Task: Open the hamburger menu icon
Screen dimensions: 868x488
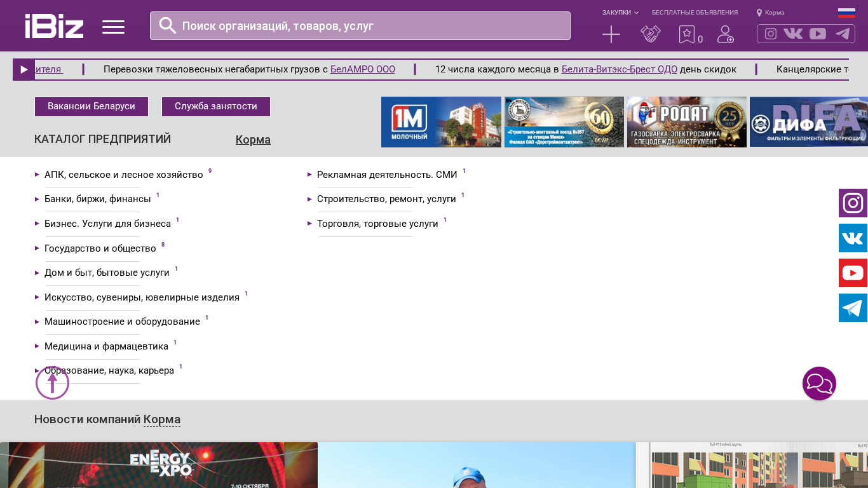Action: (x=113, y=27)
